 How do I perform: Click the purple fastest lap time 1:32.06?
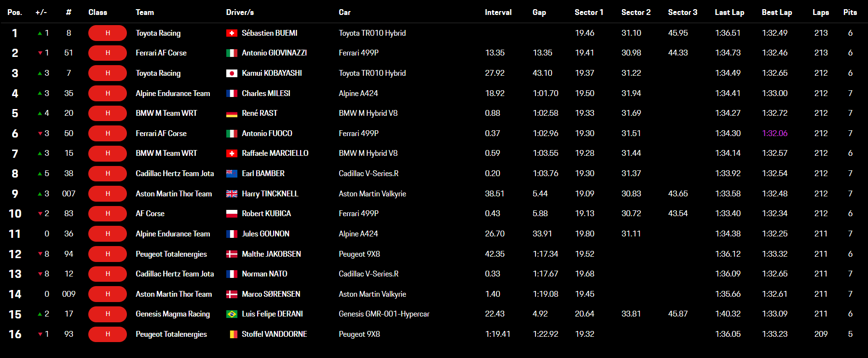coord(774,134)
